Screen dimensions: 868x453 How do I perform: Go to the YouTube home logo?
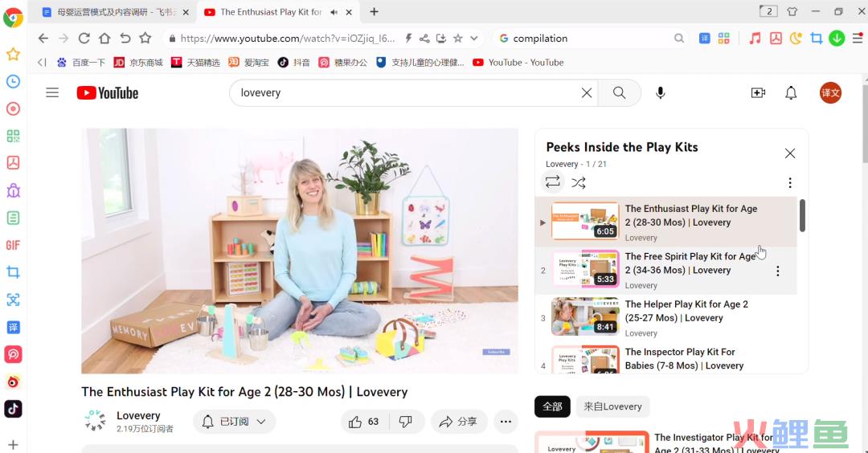coord(108,93)
